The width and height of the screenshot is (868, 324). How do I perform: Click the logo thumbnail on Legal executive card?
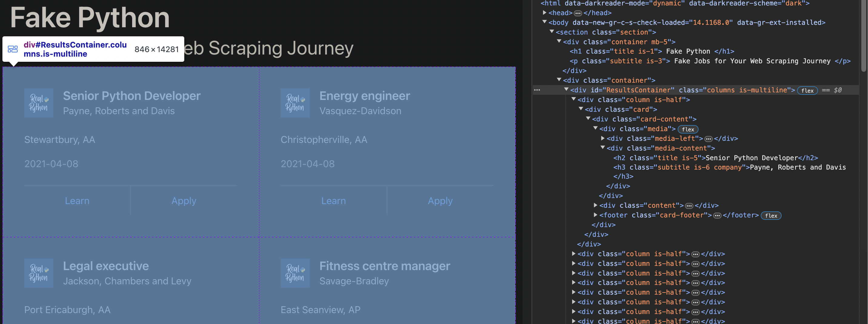click(x=38, y=273)
